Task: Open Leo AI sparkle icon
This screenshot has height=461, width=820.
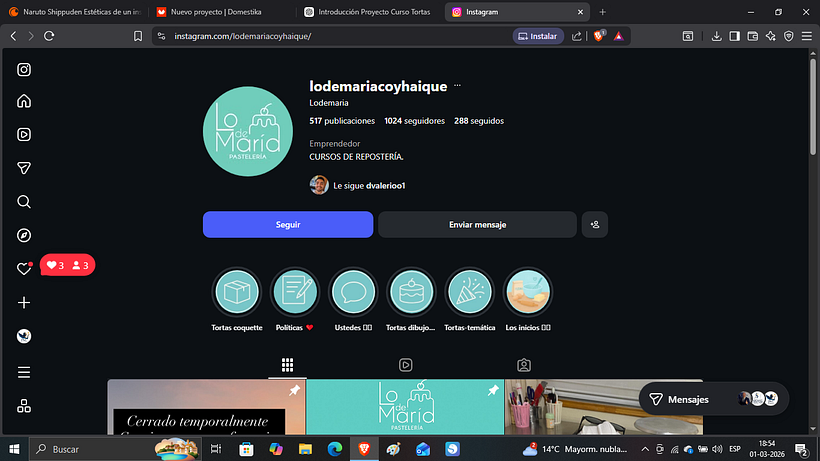Action: (x=771, y=36)
